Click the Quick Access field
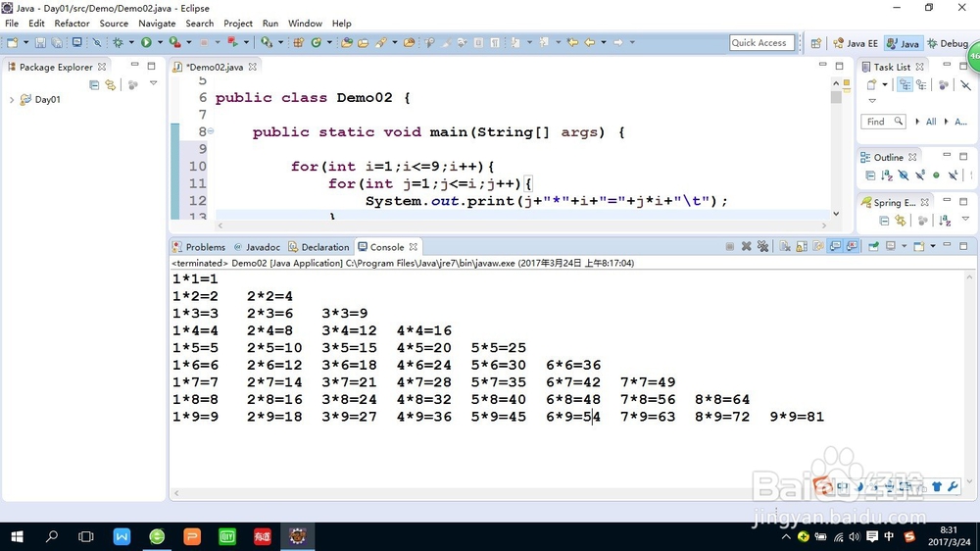 pos(761,42)
